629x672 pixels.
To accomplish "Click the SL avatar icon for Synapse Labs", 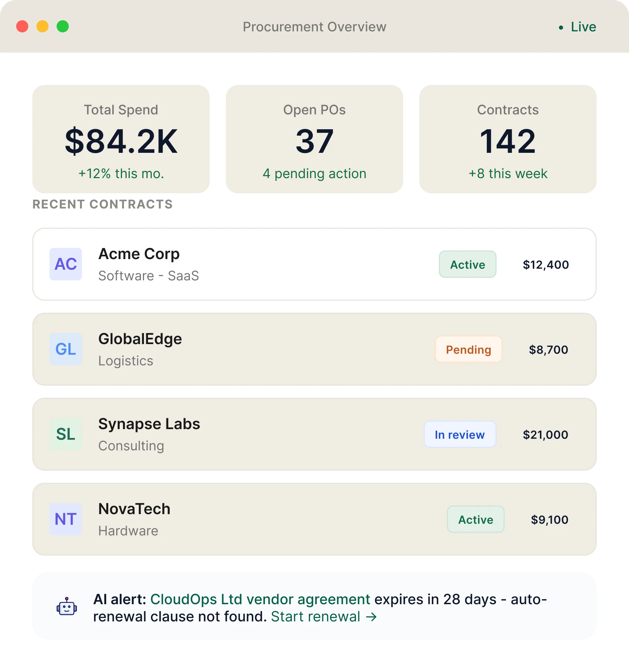I will tap(65, 435).
